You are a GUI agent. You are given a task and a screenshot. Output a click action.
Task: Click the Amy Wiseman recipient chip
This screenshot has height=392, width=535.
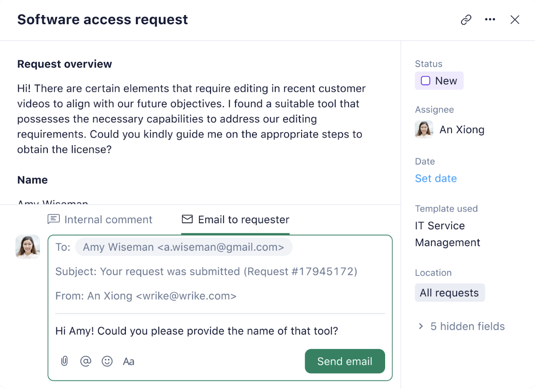[x=184, y=247]
